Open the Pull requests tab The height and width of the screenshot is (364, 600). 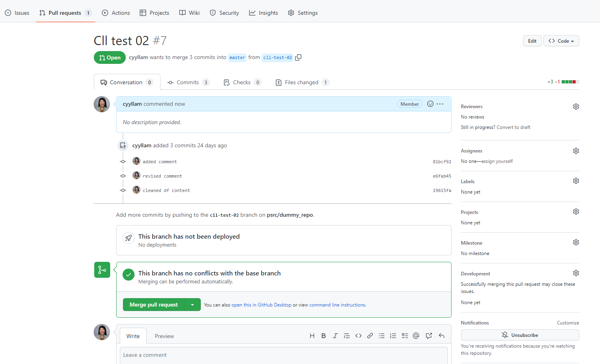pyautogui.click(x=65, y=13)
